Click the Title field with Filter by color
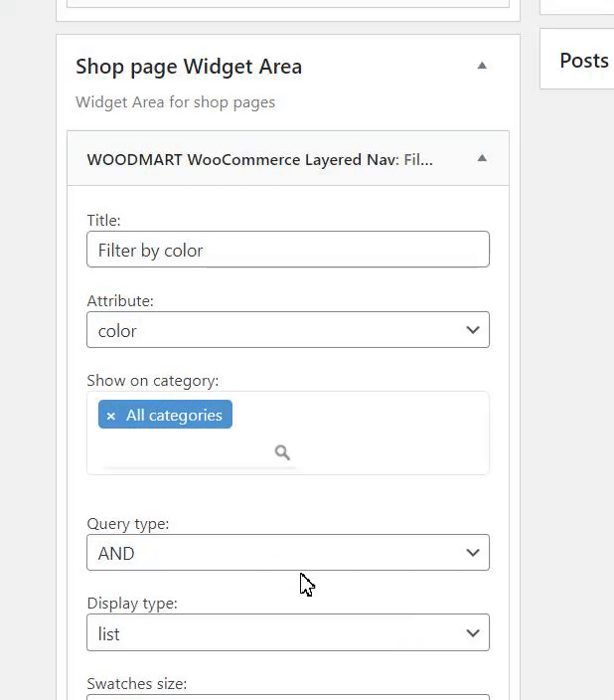 tap(288, 250)
